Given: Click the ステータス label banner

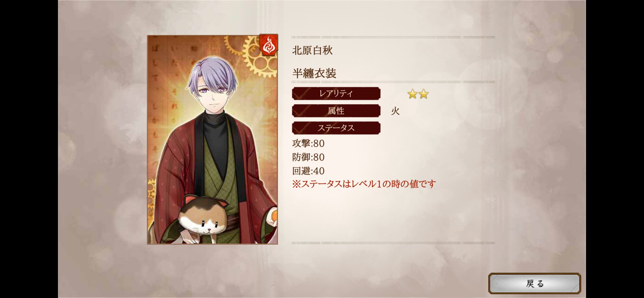Looking at the screenshot, I should point(336,128).
